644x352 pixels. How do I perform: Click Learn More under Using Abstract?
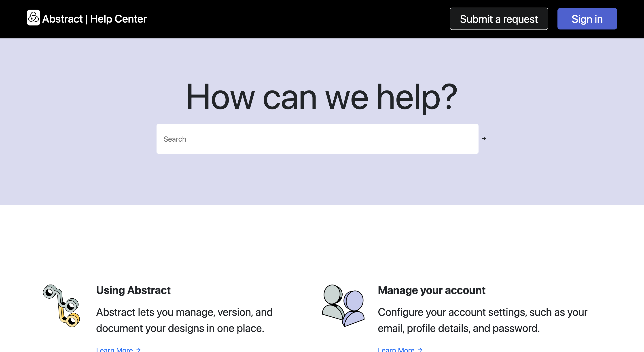[114, 349]
